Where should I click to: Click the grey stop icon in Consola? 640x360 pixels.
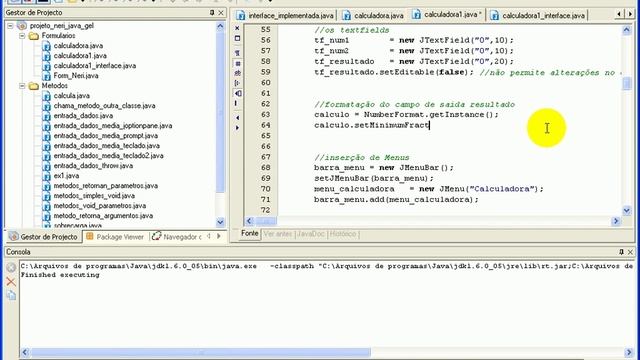(x=11, y=268)
